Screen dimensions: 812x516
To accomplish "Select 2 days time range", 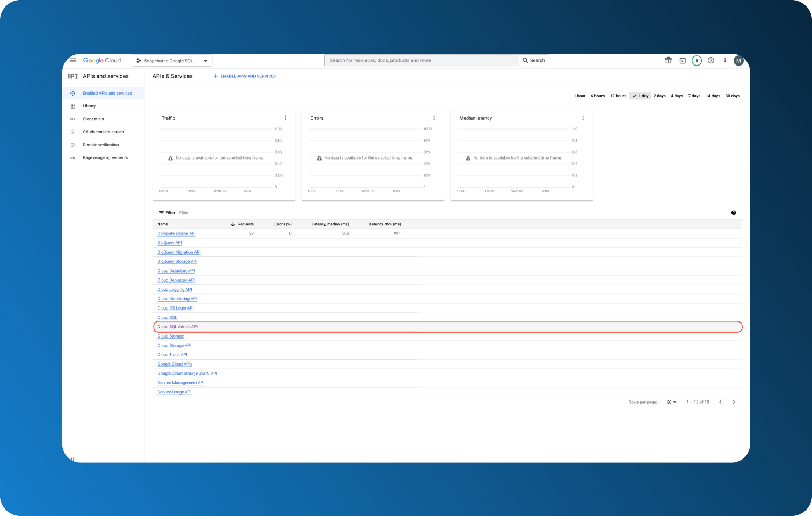I will point(659,96).
